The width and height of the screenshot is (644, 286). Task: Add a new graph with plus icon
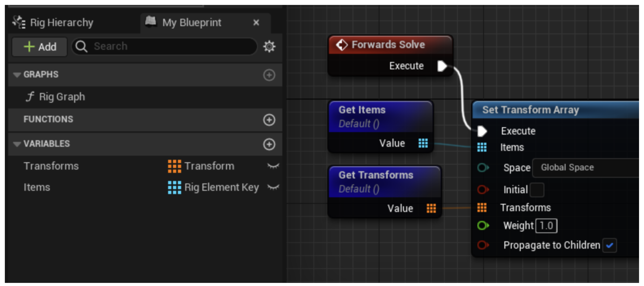269,75
